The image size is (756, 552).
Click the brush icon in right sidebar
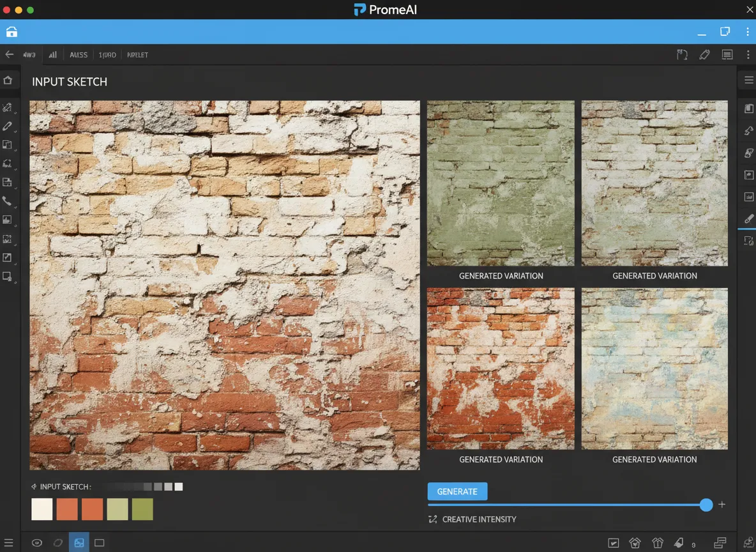749,218
